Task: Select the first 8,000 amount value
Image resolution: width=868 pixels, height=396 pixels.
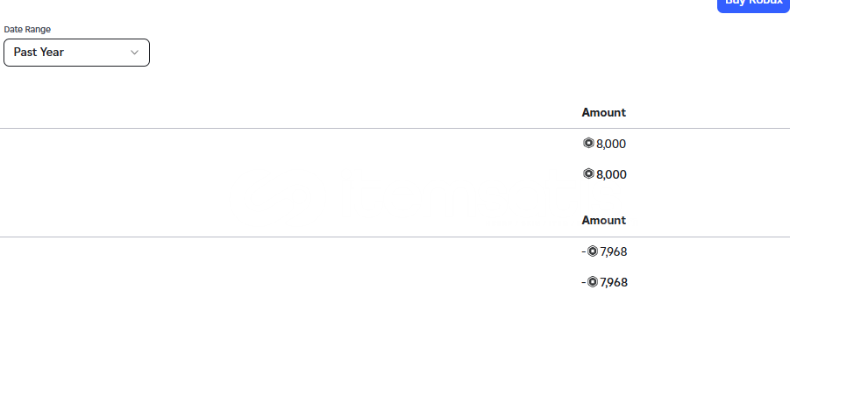Action: coord(611,144)
